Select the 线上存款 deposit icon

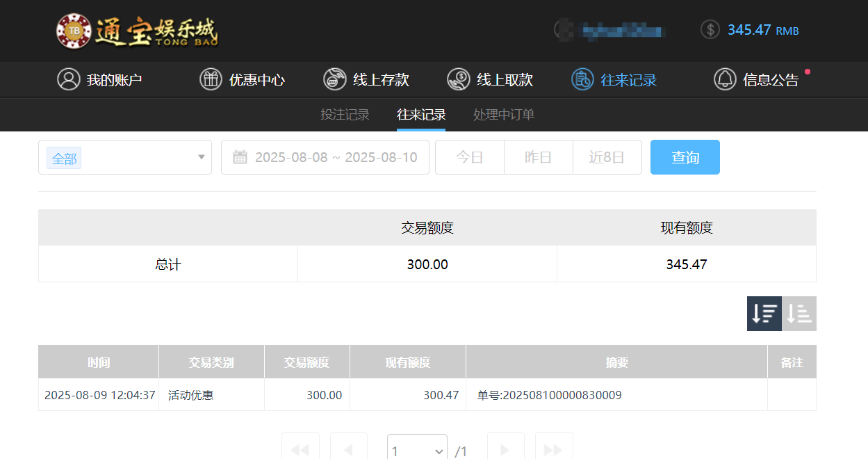click(x=334, y=79)
